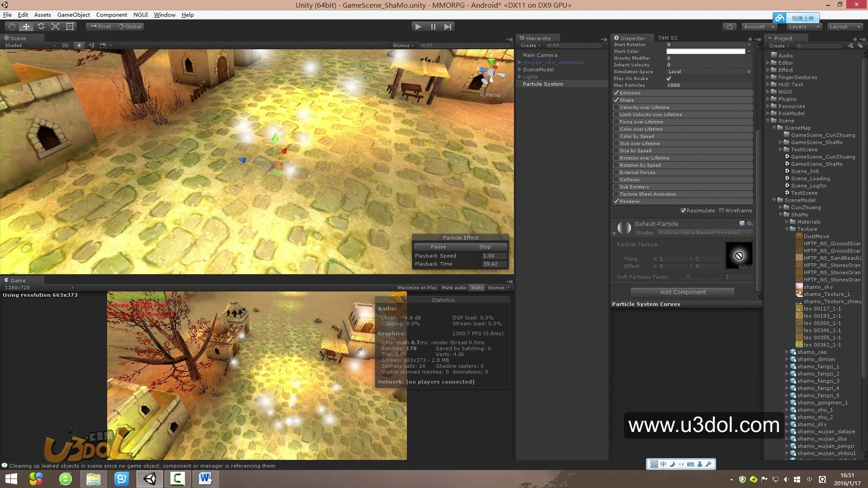This screenshot has width=868, height=488.
Task: Open the cloud services icon
Action: click(729, 27)
